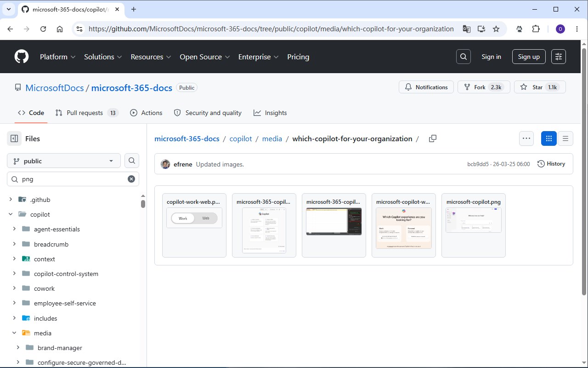Bookmark this page with the star icon
588x368 pixels.
pyautogui.click(x=496, y=29)
